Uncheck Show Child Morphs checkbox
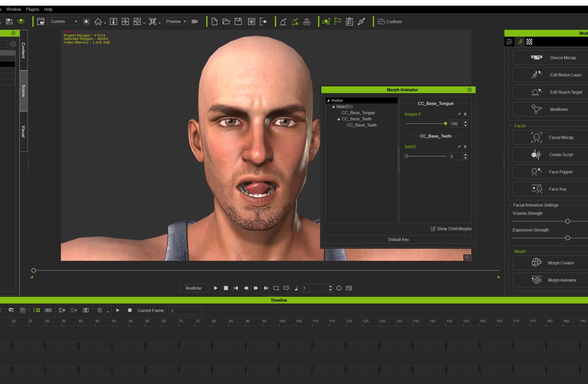The width and height of the screenshot is (588, 384). 433,229
